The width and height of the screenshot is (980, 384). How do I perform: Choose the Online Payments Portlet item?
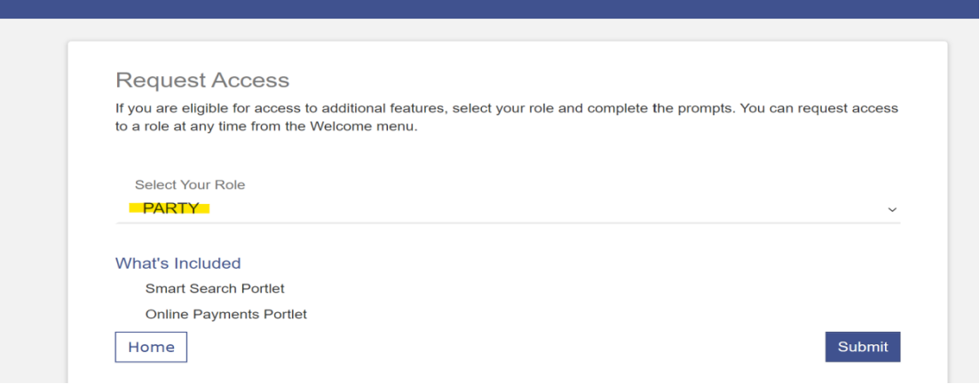(226, 314)
